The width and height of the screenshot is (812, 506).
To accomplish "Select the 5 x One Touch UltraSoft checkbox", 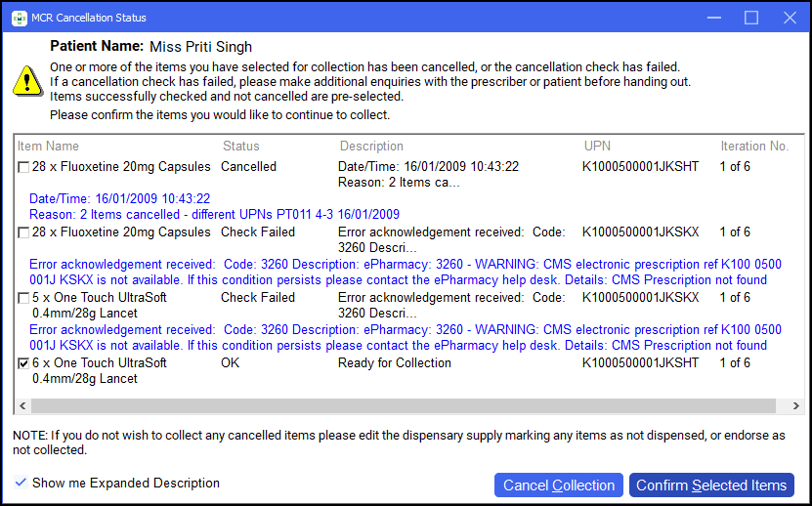I will [23, 298].
